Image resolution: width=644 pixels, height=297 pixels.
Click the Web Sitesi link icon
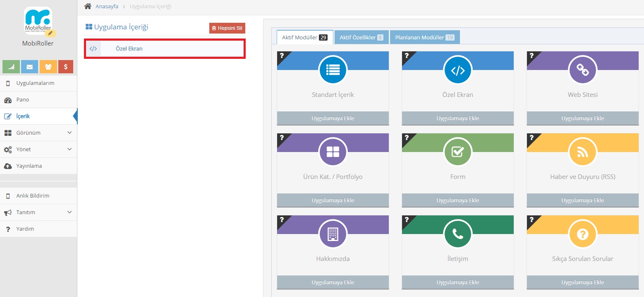coord(583,70)
